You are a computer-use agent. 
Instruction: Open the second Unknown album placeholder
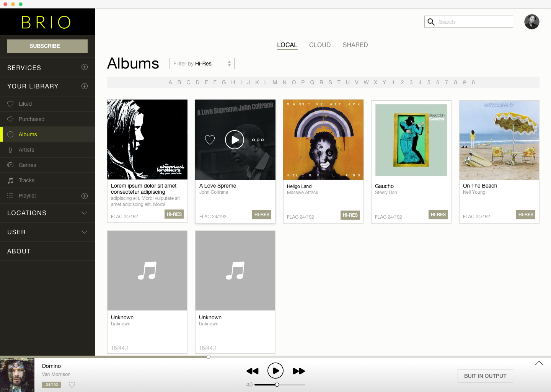coord(235,271)
